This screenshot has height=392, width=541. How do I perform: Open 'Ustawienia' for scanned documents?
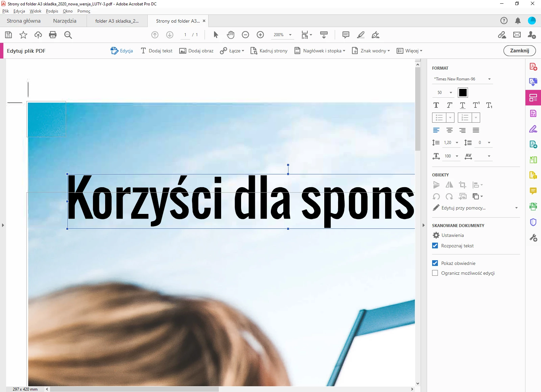pos(448,235)
